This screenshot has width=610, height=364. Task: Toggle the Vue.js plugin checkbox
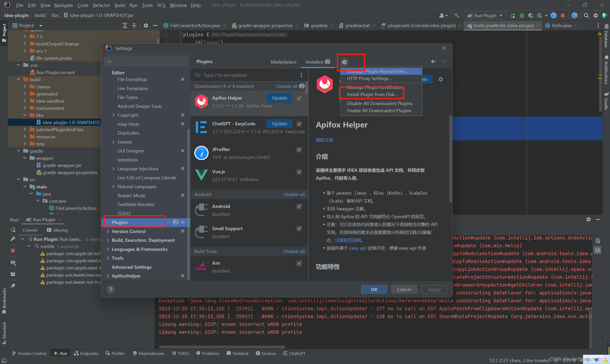(x=299, y=172)
